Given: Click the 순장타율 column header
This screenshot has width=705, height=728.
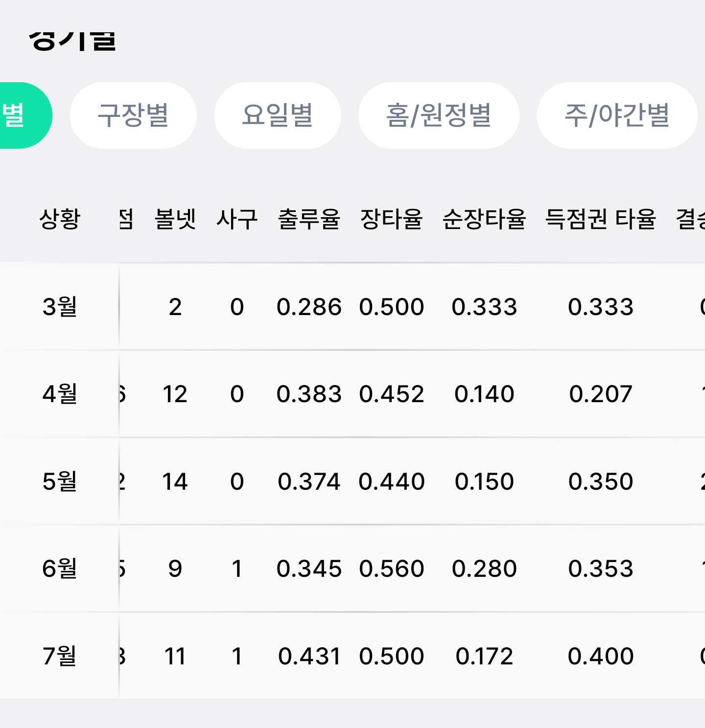Looking at the screenshot, I should pos(484,219).
